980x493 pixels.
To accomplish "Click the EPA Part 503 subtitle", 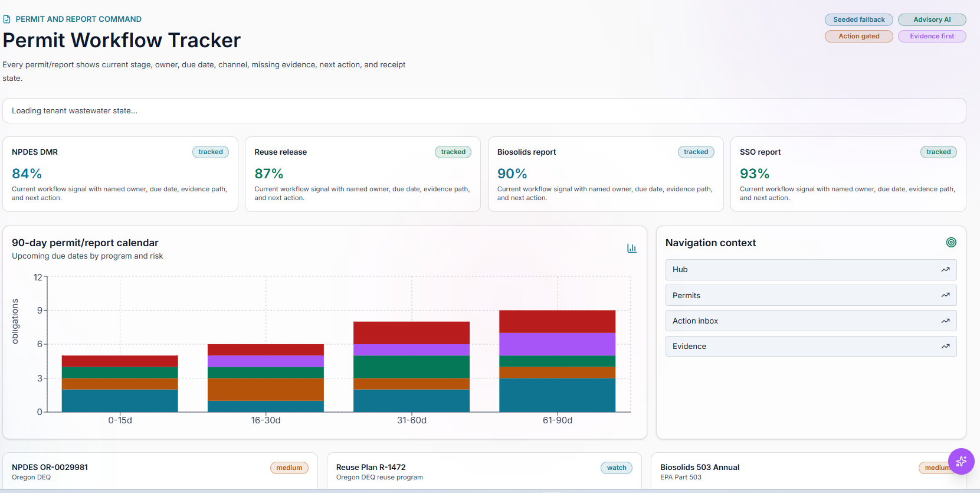I will pos(681,477).
